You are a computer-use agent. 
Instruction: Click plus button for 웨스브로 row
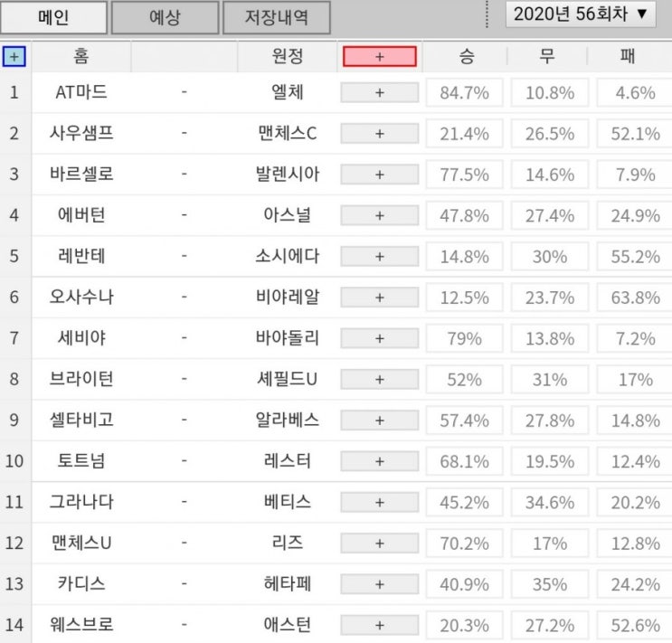pyautogui.click(x=380, y=626)
